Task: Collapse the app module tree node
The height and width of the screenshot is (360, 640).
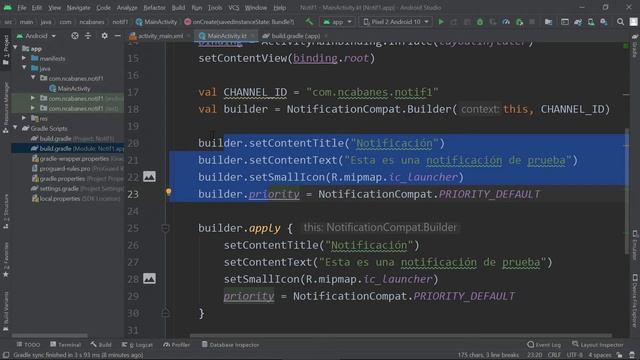Action: tap(16, 48)
